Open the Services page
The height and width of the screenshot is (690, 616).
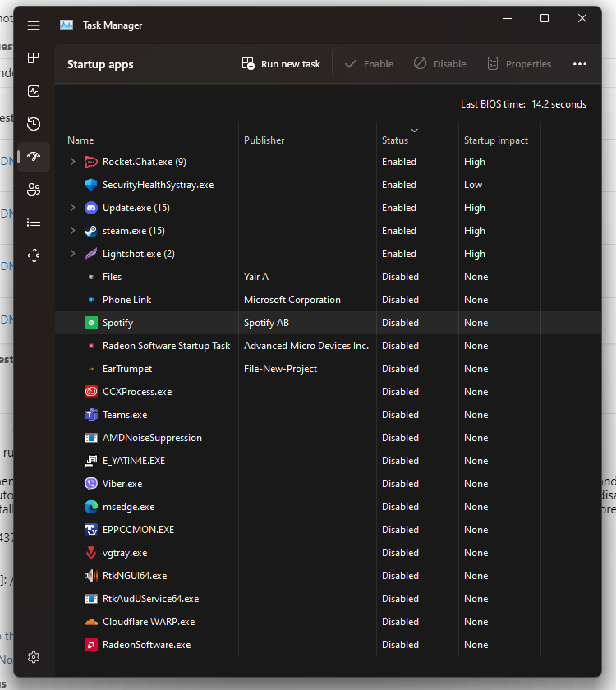coord(33,255)
